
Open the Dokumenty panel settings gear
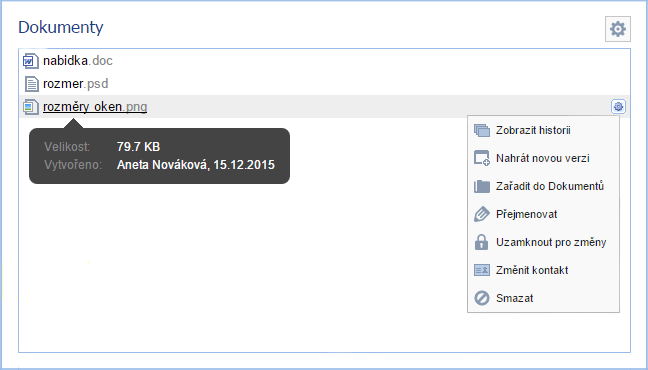tap(618, 29)
